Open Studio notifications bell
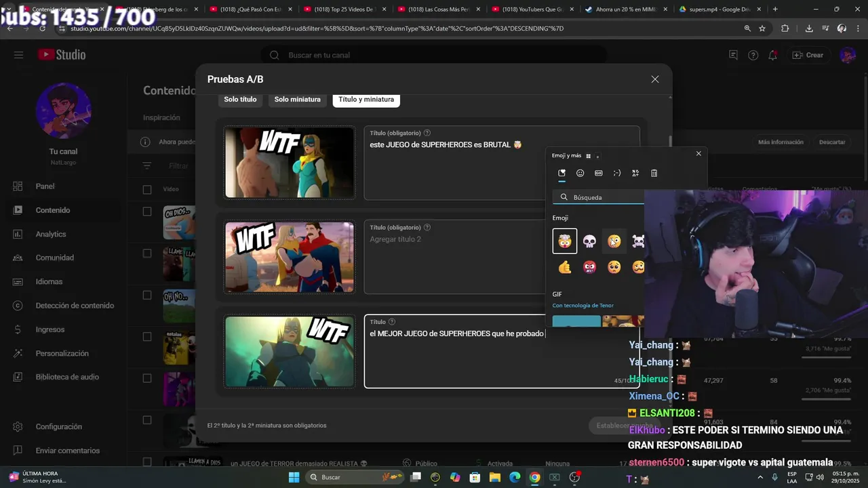This screenshot has height=488, width=868. coord(772,55)
